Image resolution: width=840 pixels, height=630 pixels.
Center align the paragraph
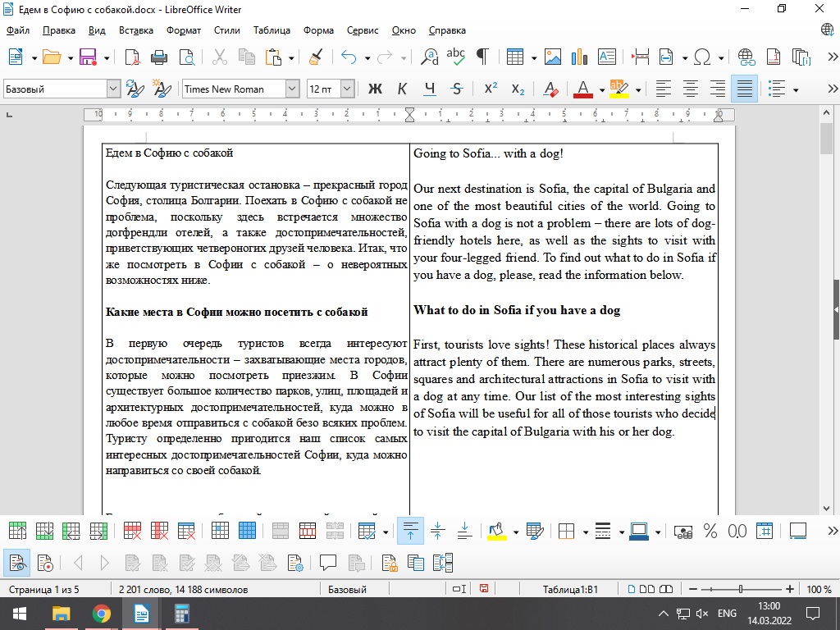tap(691, 89)
